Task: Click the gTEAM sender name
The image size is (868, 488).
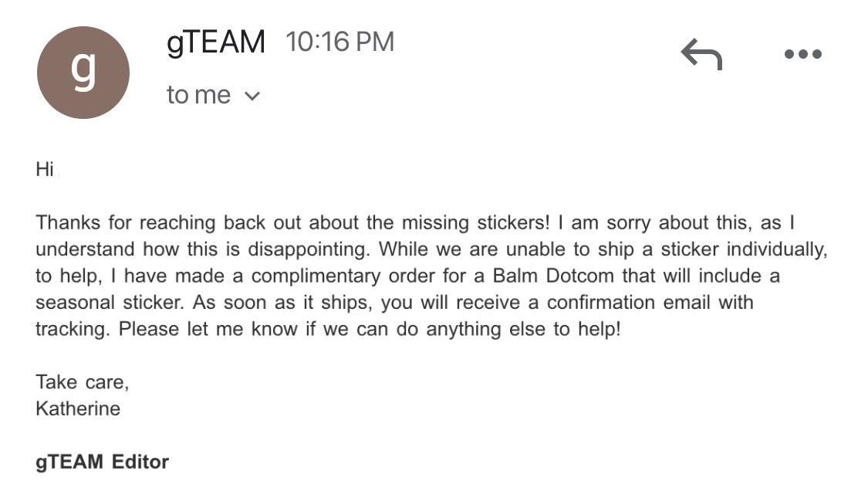Action: pos(216,42)
